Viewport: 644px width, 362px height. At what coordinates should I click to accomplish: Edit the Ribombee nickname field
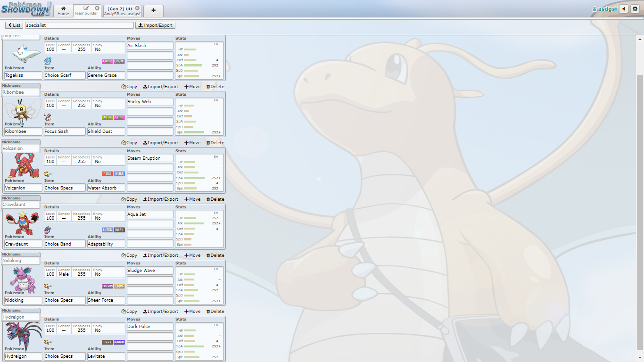point(21,92)
